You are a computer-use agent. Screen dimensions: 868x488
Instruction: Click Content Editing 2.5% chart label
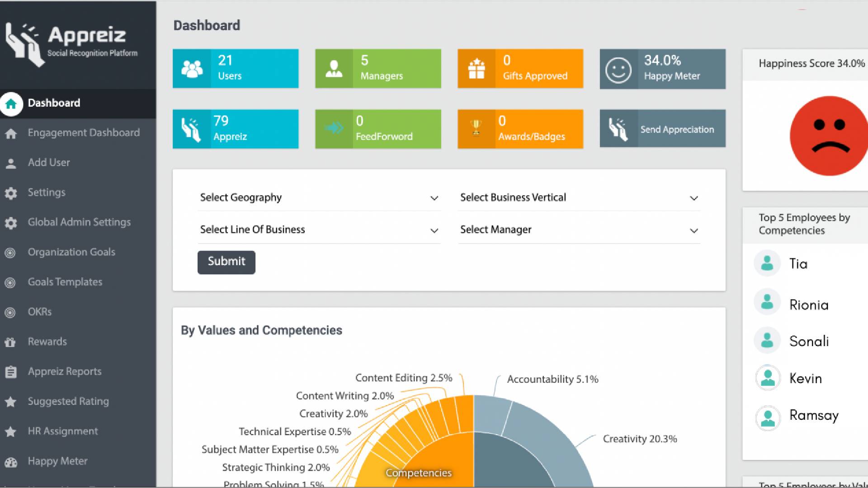click(404, 378)
